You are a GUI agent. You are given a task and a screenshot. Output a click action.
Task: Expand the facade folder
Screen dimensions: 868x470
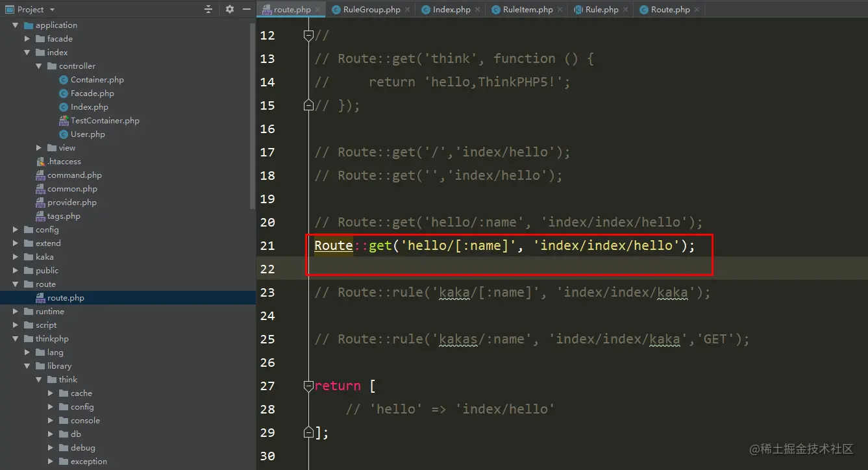point(27,39)
